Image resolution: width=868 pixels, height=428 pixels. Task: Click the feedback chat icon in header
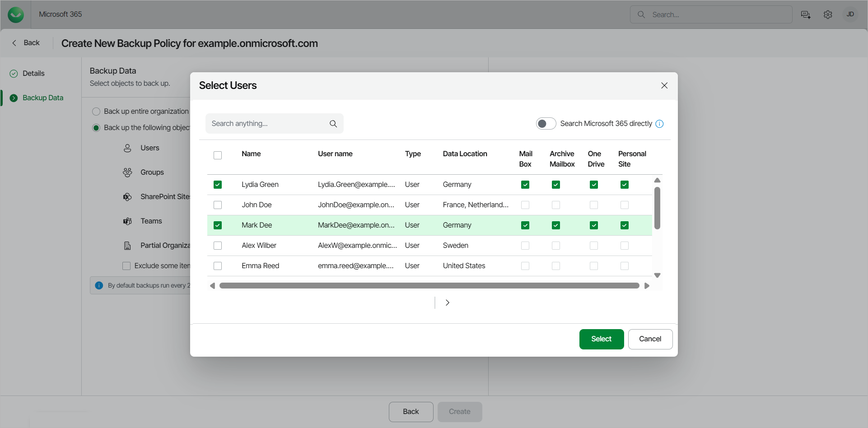(806, 14)
